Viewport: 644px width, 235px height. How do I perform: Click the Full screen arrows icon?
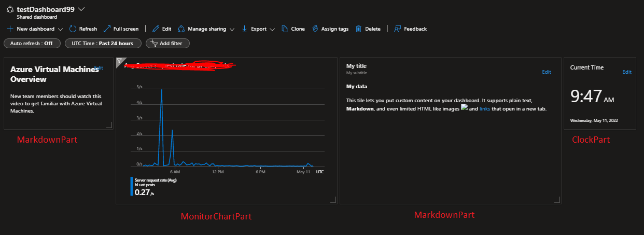point(107,29)
